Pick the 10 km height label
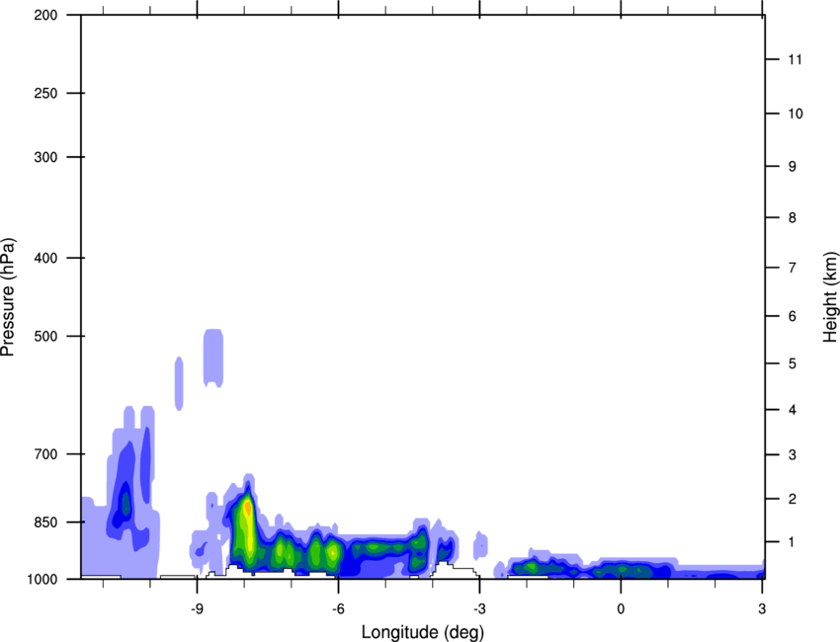This screenshot has width=840, height=642. click(796, 114)
